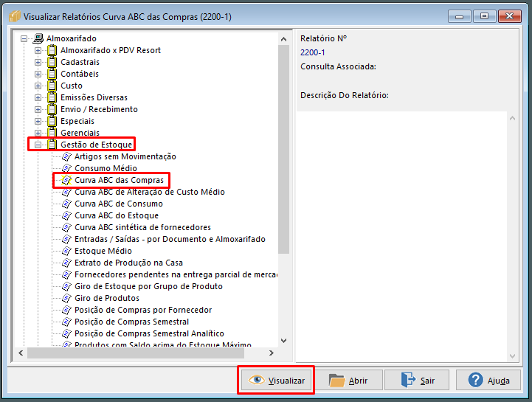Click tree vertical scrollbar down arrow
Image resolution: width=532 pixels, height=402 pixels.
click(283, 340)
